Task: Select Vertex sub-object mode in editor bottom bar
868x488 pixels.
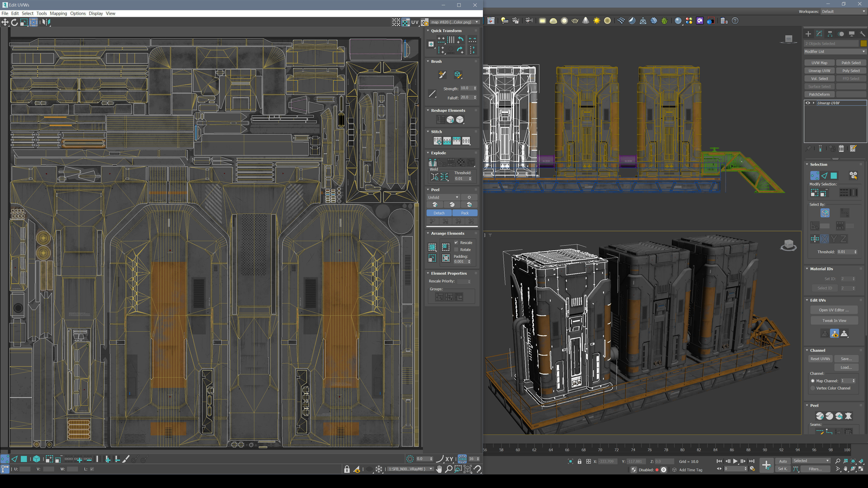Action: [x=5, y=459]
